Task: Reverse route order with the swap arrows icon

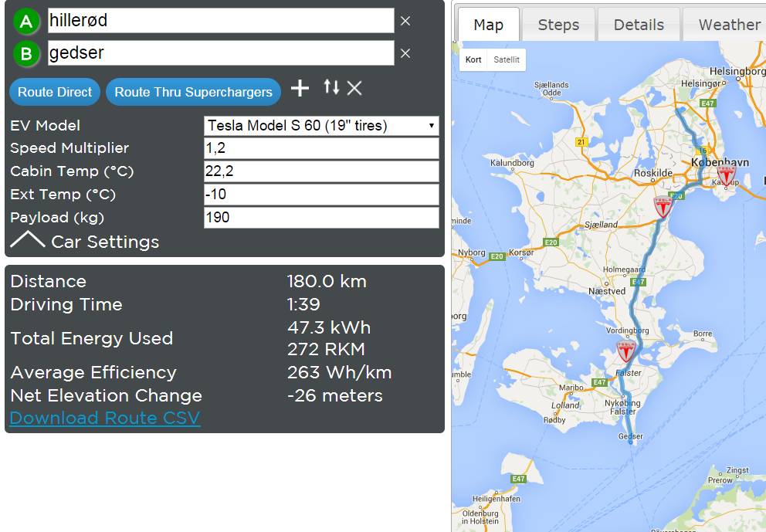Action: tap(331, 87)
